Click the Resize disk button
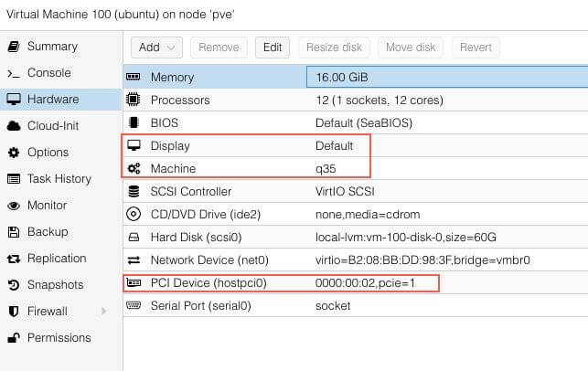Image resolution: width=588 pixels, height=371 pixels. tap(334, 48)
